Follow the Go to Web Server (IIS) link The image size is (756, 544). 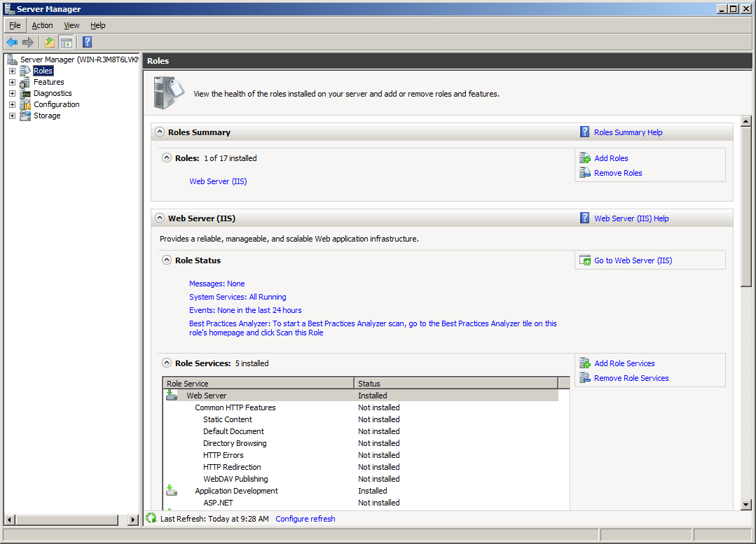[x=633, y=260]
